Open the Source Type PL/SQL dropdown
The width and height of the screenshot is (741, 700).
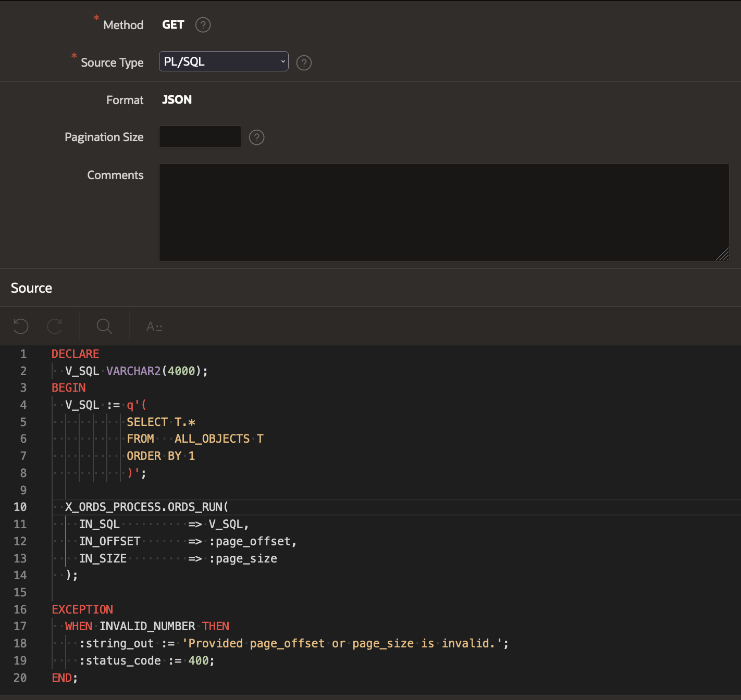click(x=224, y=61)
